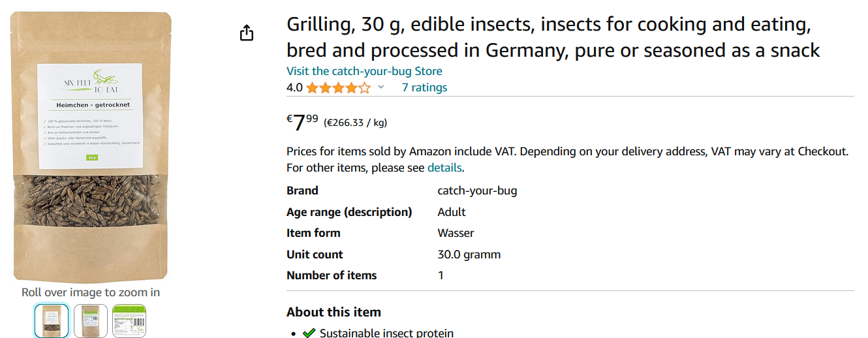Click the Brand value catch-your-bug
Image resolution: width=868 pixels, height=338 pixels.
pos(477,191)
